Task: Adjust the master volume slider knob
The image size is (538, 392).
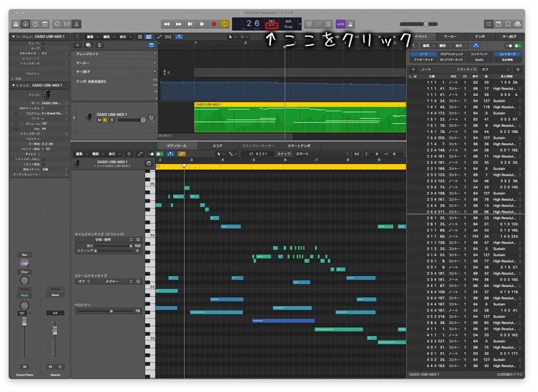Action: pos(426,24)
